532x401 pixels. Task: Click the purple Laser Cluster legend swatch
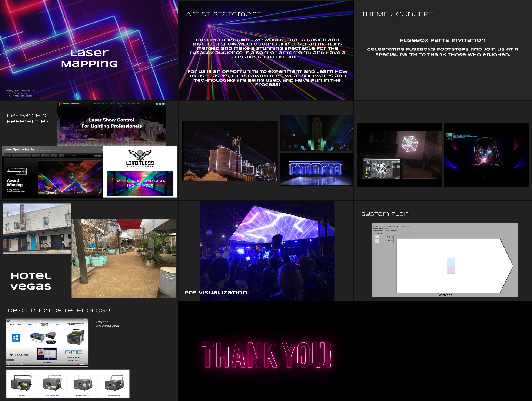click(377, 241)
